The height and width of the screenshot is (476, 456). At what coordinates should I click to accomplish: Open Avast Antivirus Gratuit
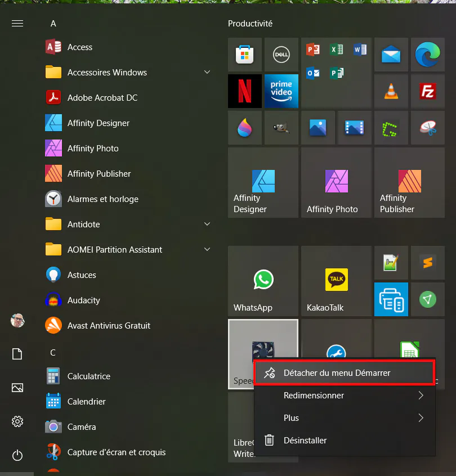128,325
